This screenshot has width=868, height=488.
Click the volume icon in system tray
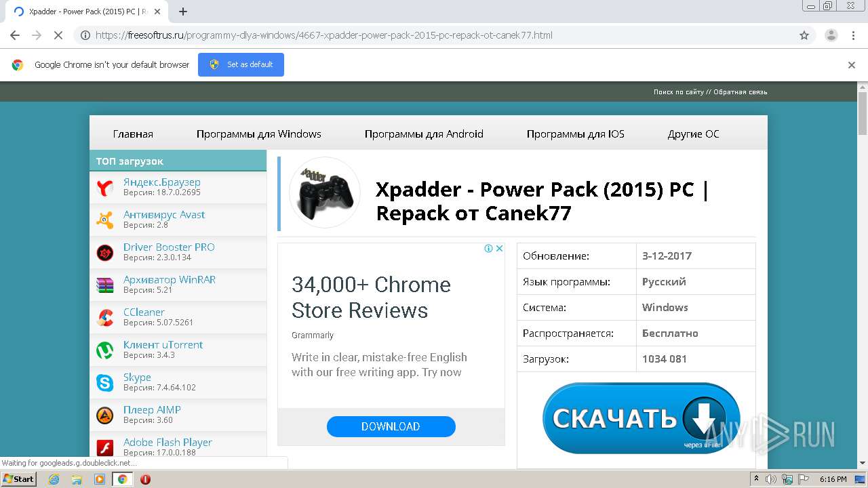(771, 479)
